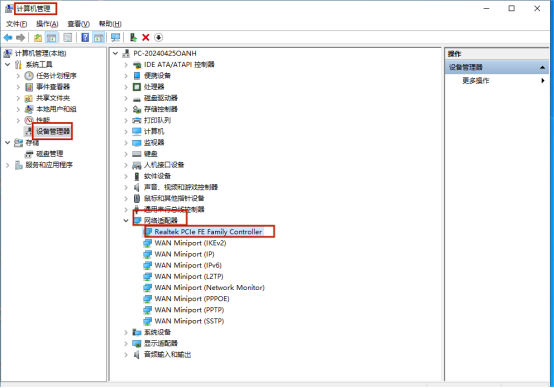Expand the 事件查看器 node arrow
The width and height of the screenshot is (554, 388).
pos(18,87)
